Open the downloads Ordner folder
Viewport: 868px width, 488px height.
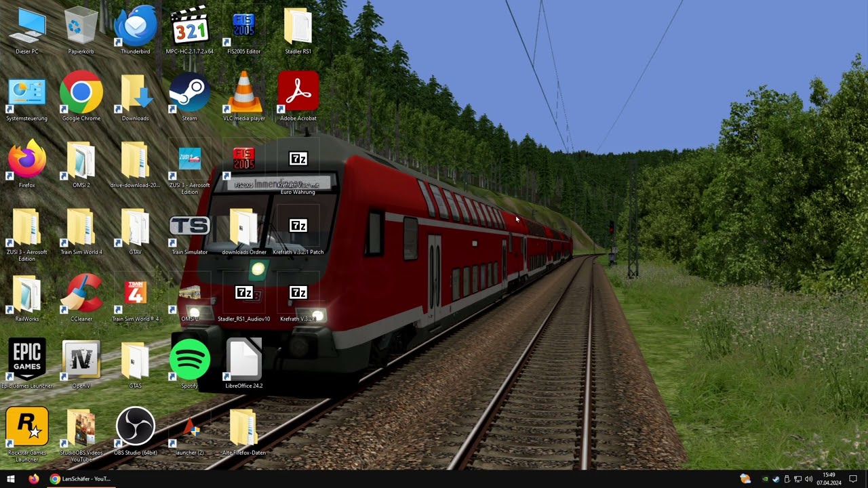244,232
